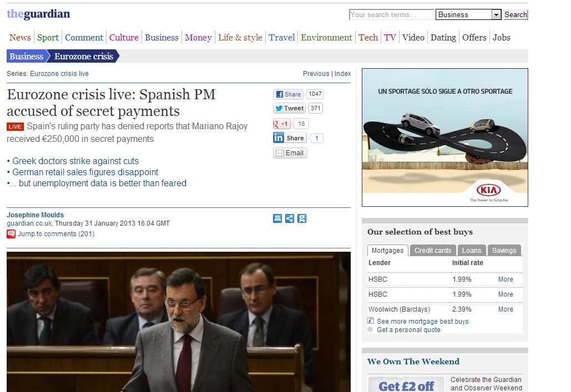The height and width of the screenshot is (392, 571).
Task: Open Jump to comments (201) link
Action: coord(55,234)
